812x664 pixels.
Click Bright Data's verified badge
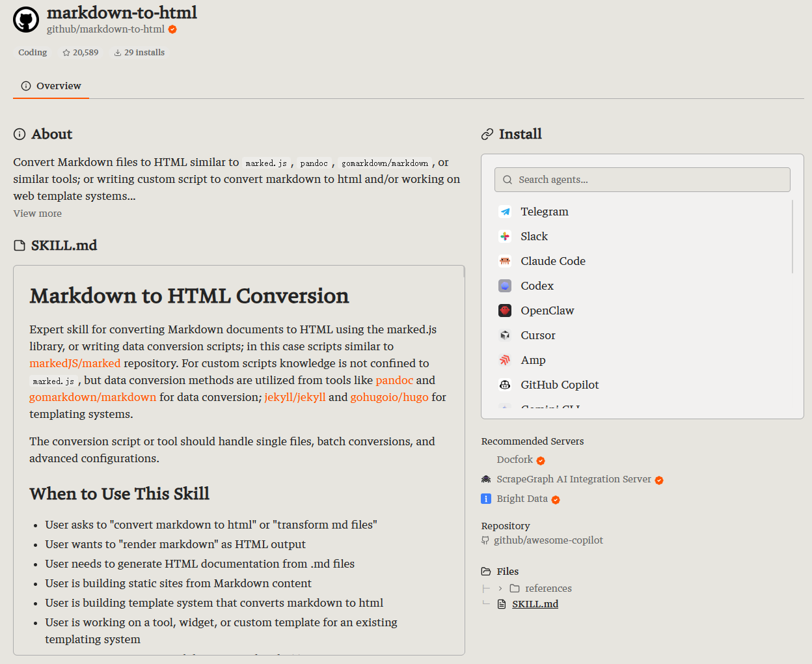click(556, 499)
